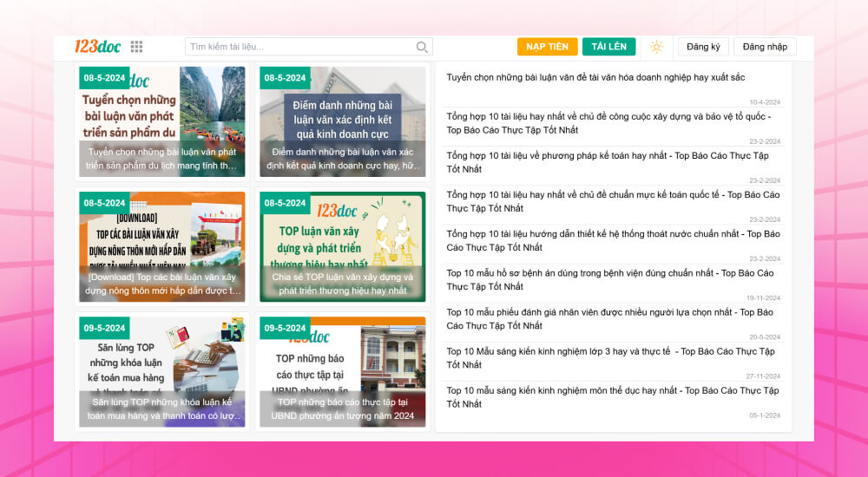Open the apps grid menu icon

click(136, 47)
